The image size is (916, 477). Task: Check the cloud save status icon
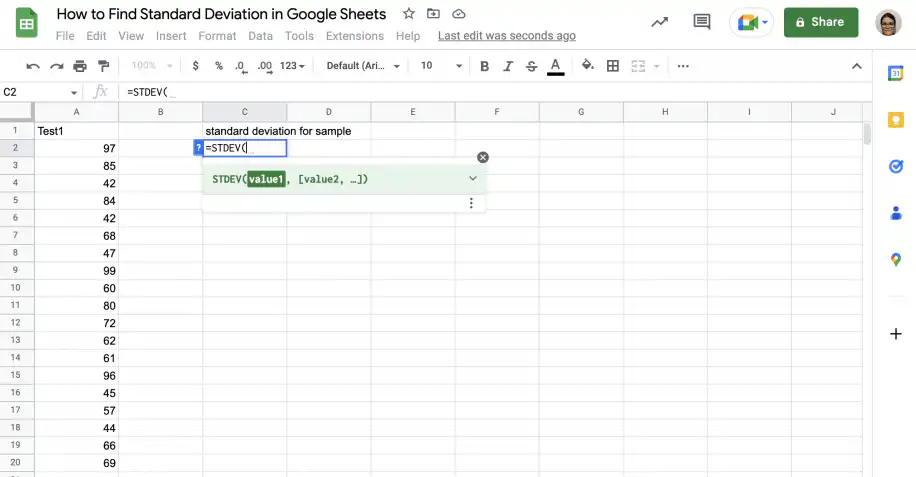coord(459,13)
